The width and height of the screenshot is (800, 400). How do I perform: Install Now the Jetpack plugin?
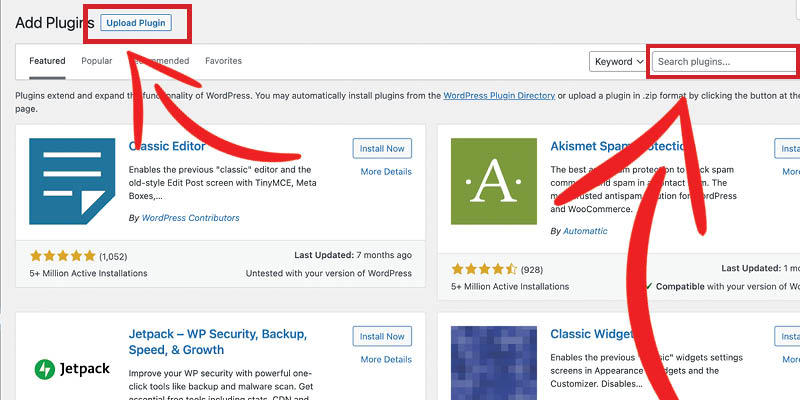click(382, 336)
